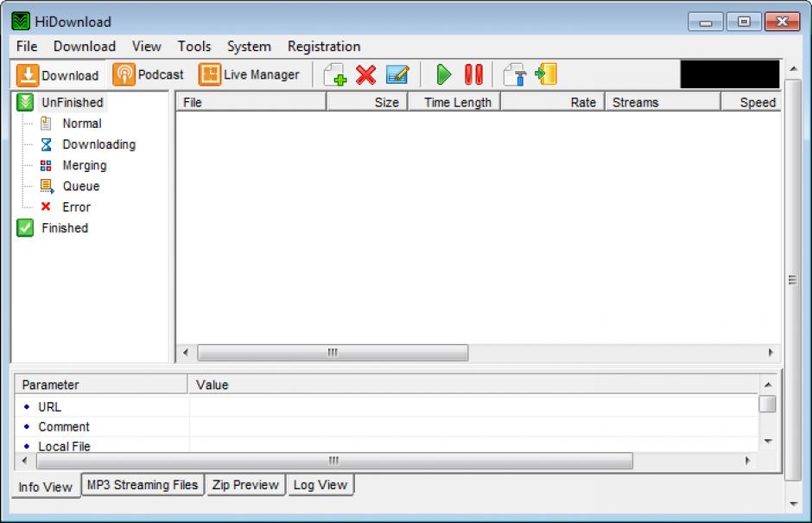The width and height of the screenshot is (812, 523).
Task: Select the Queue tree item
Action: [81, 186]
